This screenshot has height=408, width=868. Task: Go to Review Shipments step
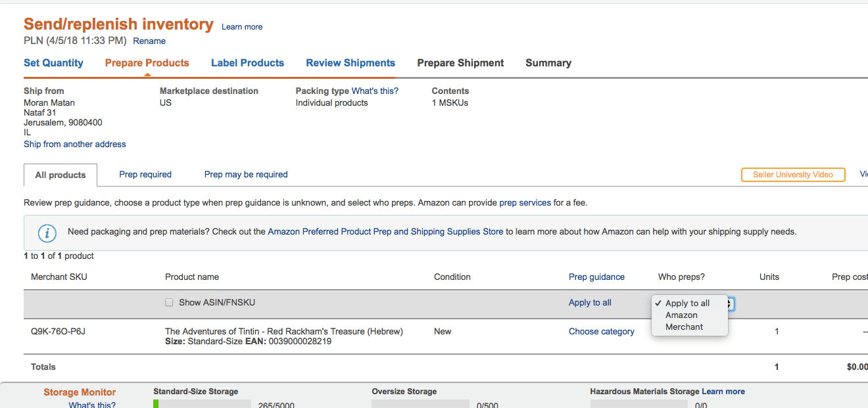(350, 63)
